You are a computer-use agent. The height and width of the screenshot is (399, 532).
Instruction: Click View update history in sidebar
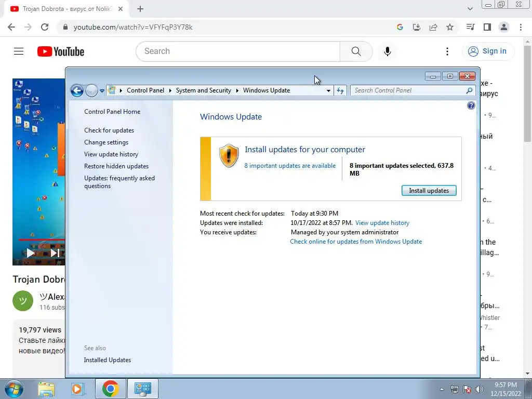(x=111, y=154)
